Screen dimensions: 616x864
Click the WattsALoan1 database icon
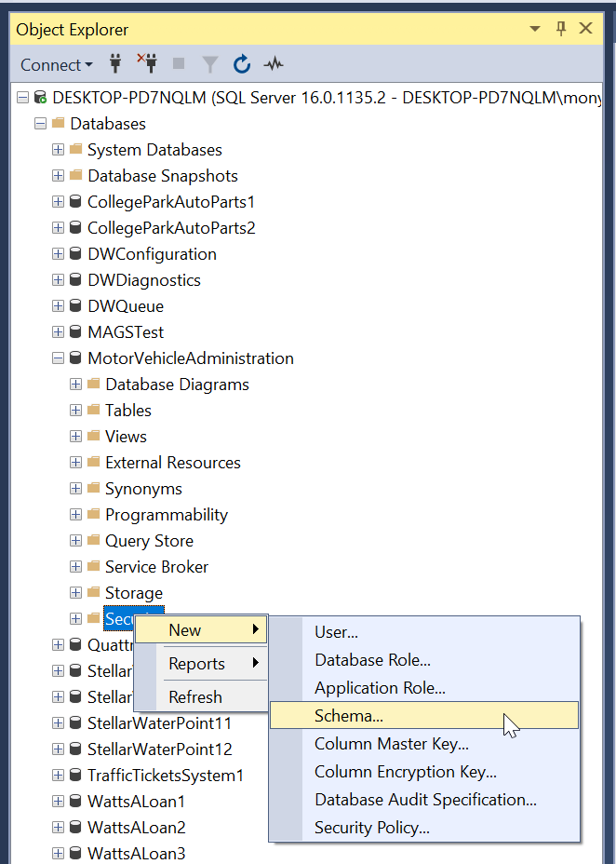75,802
